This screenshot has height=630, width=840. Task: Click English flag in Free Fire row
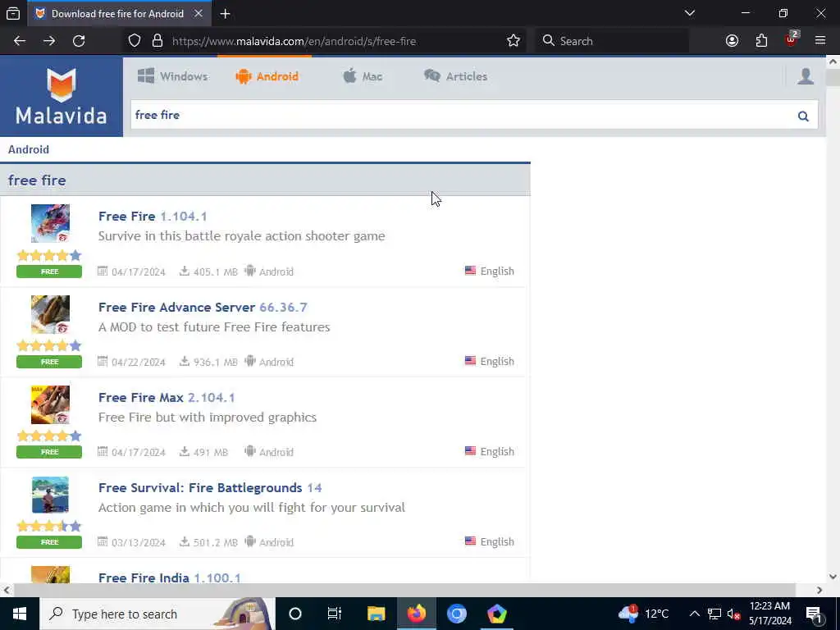point(470,271)
